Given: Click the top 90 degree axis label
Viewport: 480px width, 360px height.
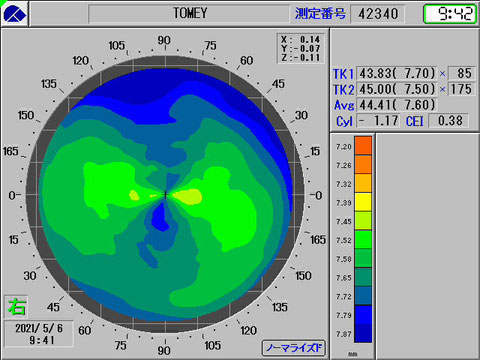Looking at the screenshot, I should pyautogui.click(x=164, y=41).
